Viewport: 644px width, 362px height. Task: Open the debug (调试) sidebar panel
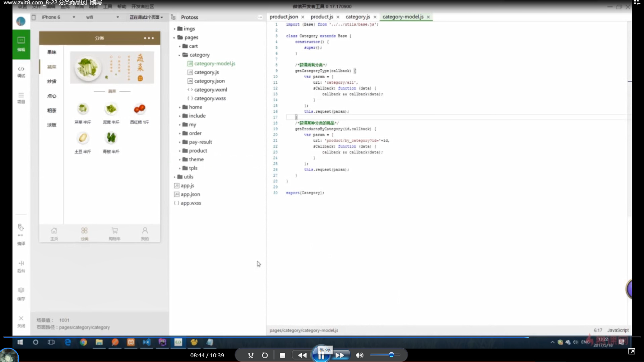[21, 72]
